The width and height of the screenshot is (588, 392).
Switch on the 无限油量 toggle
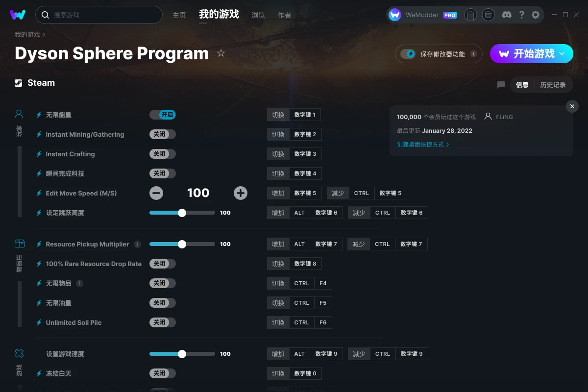coord(163,303)
